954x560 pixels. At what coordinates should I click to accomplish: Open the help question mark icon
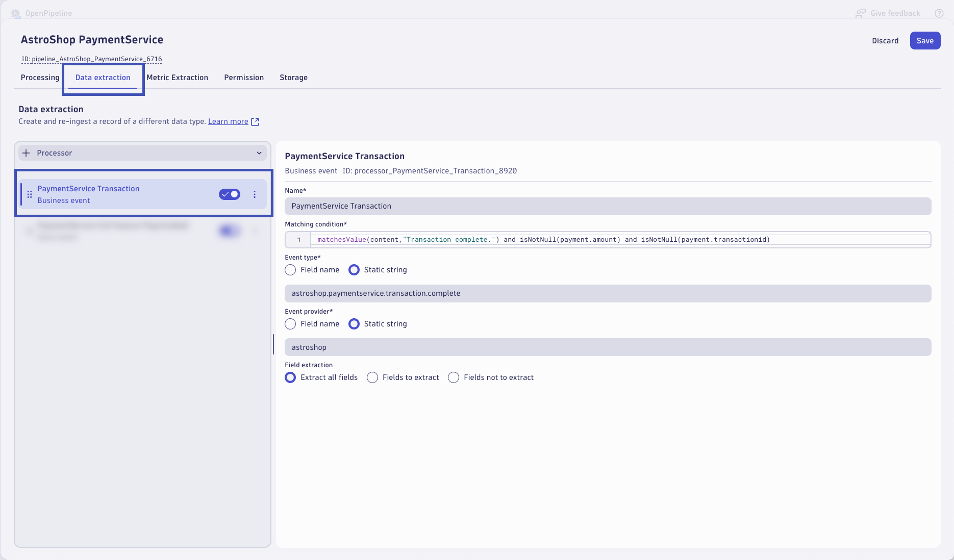point(939,13)
